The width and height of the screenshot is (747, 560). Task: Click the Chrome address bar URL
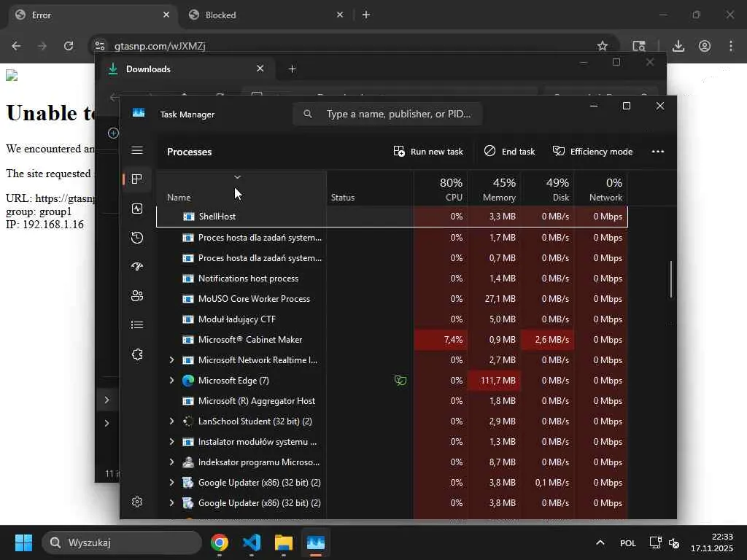coord(160,46)
